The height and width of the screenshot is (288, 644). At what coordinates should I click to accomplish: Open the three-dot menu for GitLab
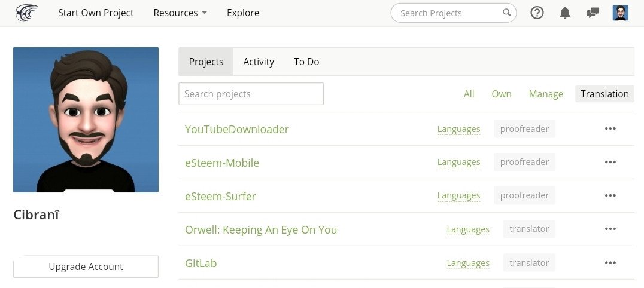610,262
